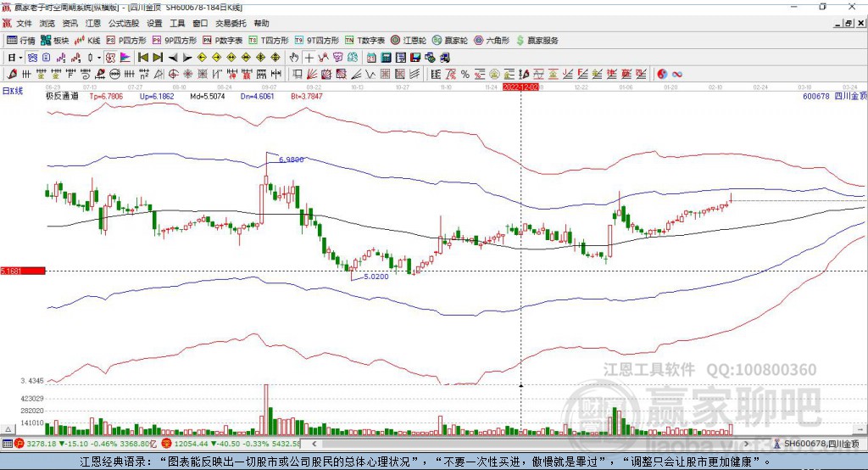This screenshot has width=868, height=470.
Task: Click the red 5.1681 price label
Action: point(23,271)
